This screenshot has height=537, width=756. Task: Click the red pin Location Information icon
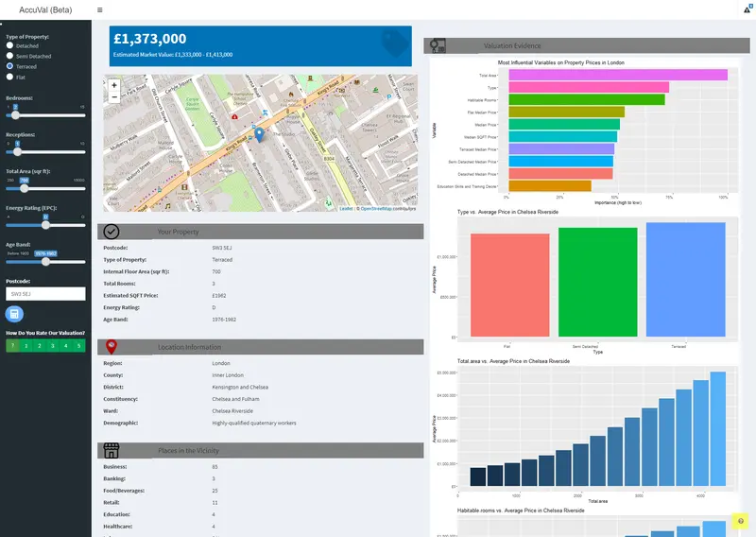[x=112, y=346]
